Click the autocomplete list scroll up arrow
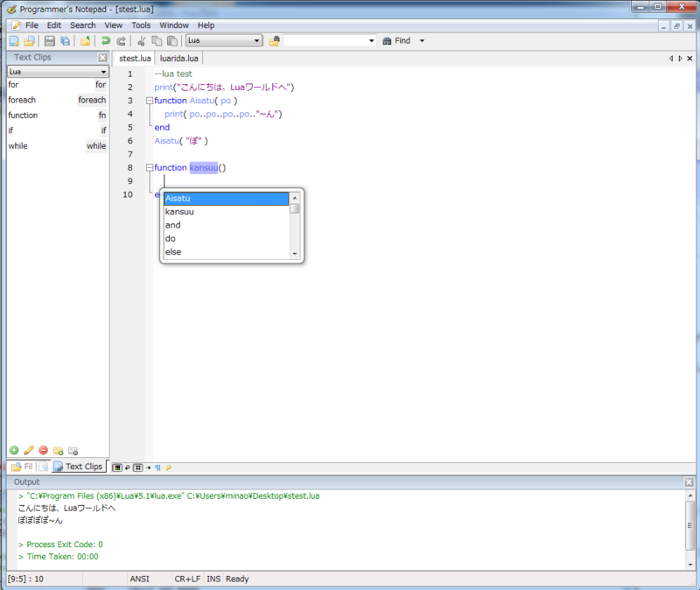 click(295, 198)
